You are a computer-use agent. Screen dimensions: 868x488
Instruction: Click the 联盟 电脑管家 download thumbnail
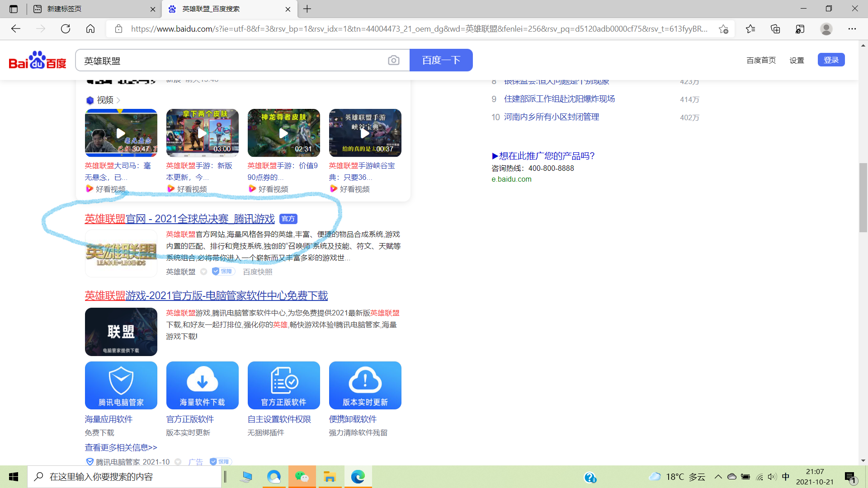tap(121, 332)
